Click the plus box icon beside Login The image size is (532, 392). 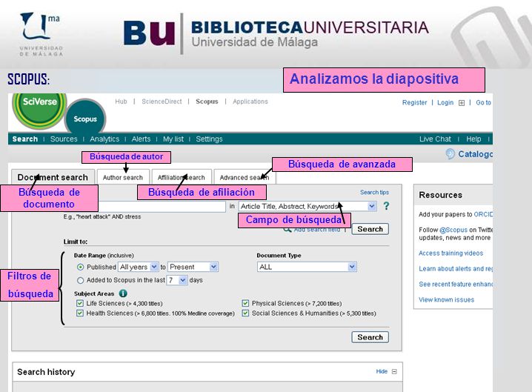click(462, 103)
